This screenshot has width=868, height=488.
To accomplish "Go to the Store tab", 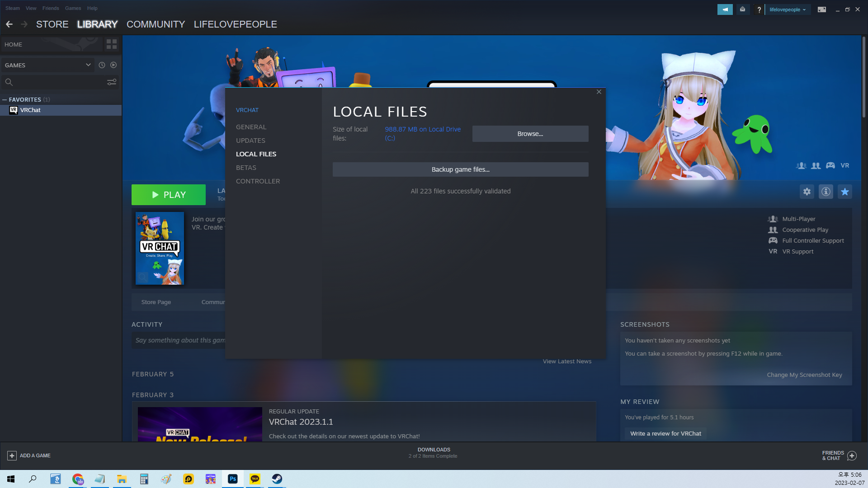I will point(52,24).
